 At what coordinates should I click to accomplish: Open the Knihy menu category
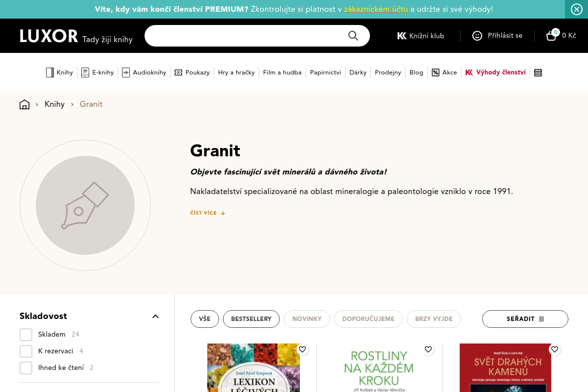coord(59,73)
